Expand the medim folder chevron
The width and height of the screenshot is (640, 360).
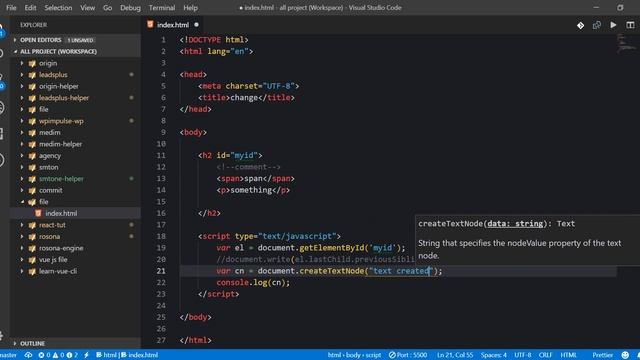tap(22, 133)
